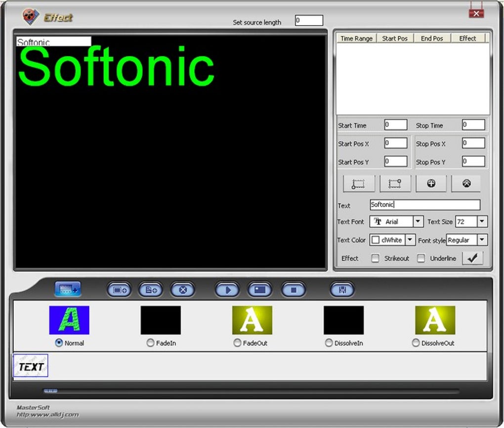Save with the floppy disk button

(x=342, y=290)
